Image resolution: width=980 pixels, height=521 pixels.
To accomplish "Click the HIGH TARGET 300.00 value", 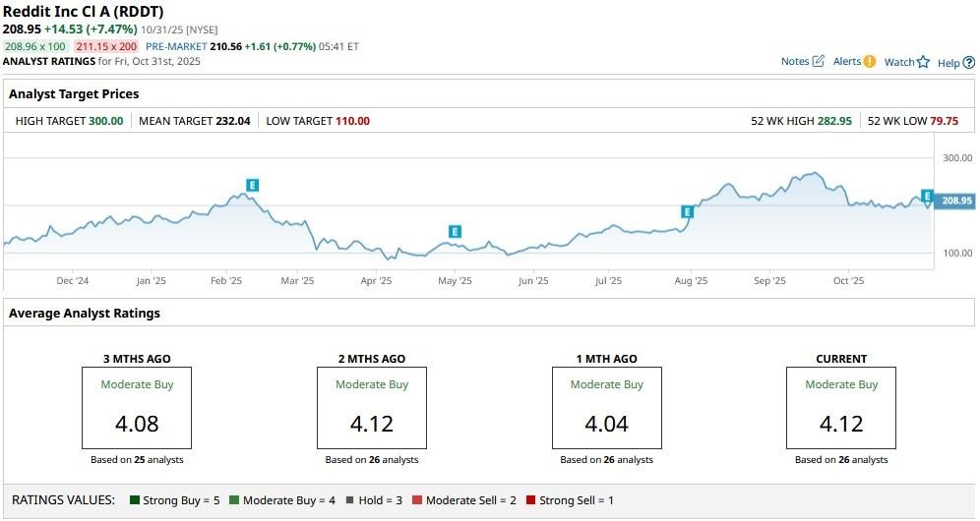I will [x=105, y=121].
